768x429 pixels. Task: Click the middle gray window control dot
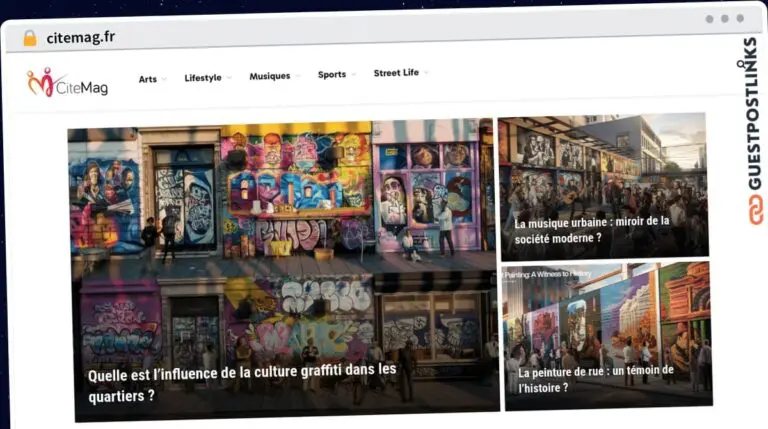[x=725, y=18]
